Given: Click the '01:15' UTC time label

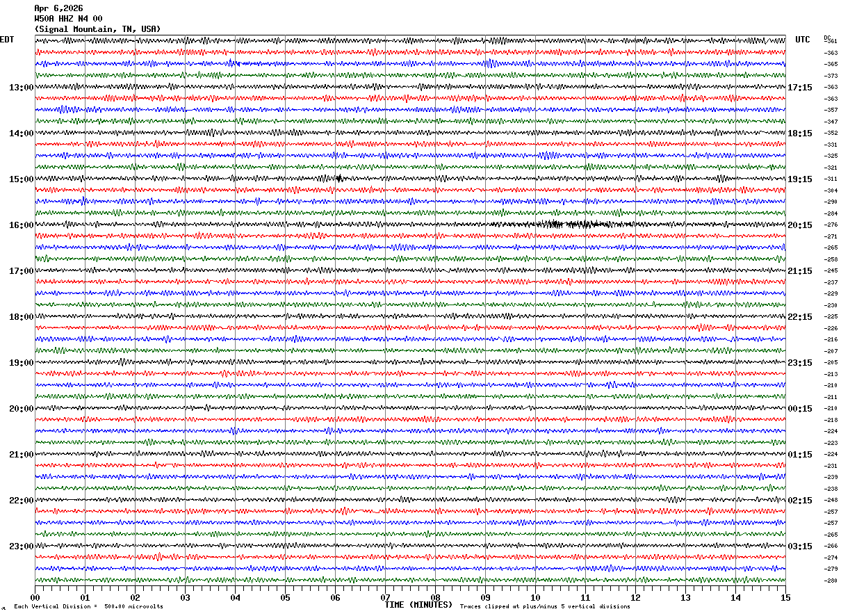Looking at the screenshot, I should (799, 455).
